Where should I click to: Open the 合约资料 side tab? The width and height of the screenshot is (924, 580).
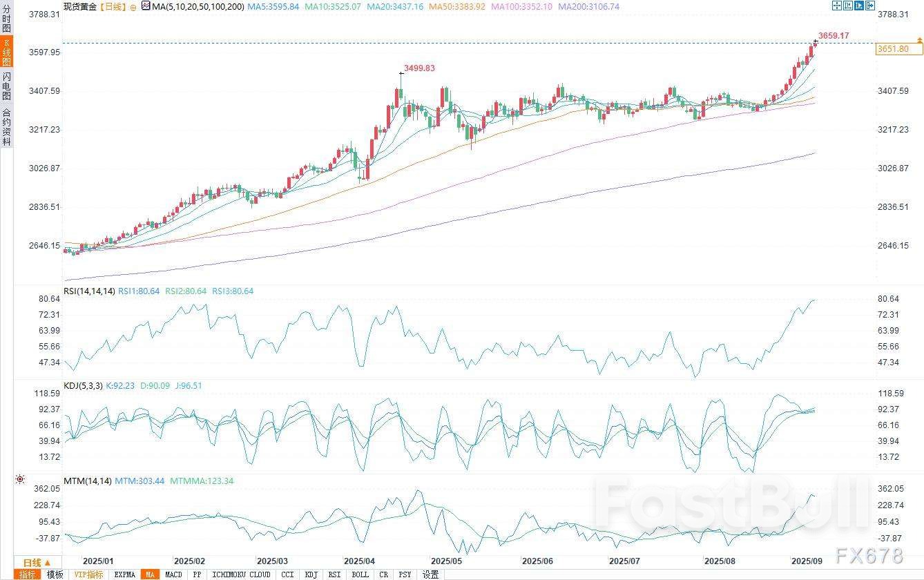[6, 126]
